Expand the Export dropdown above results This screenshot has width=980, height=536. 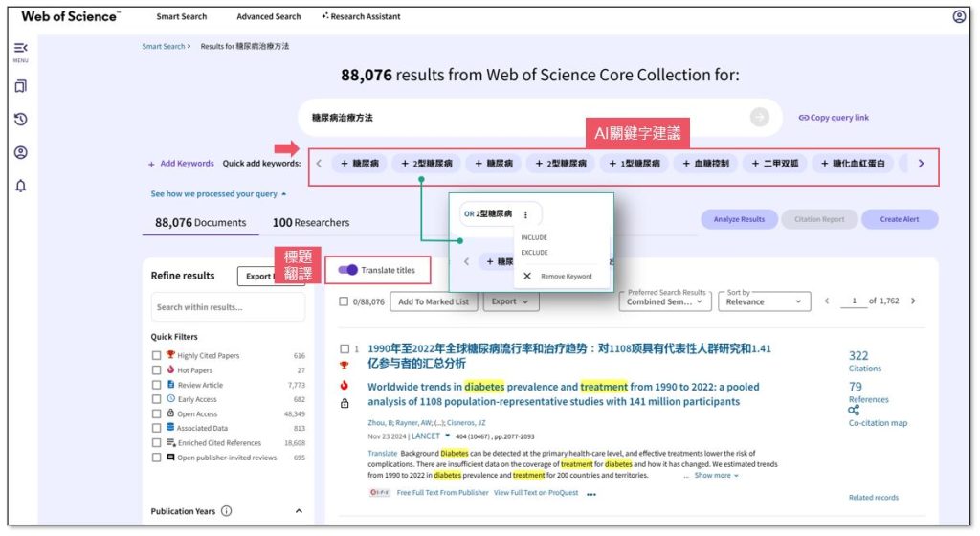click(x=512, y=301)
